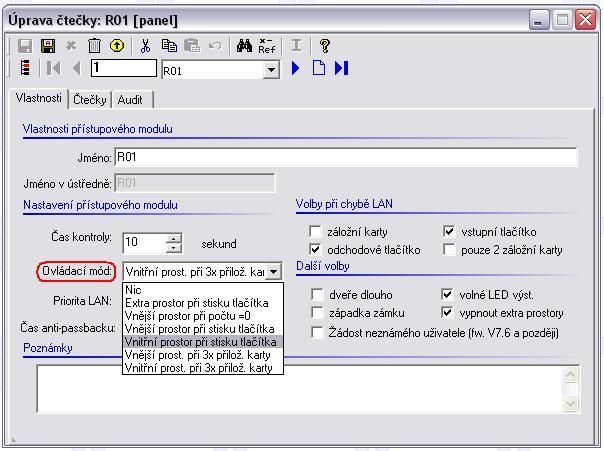This screenshot has width=604, height=451.
Task: Jump to last record icon
Action: [341, 68]
